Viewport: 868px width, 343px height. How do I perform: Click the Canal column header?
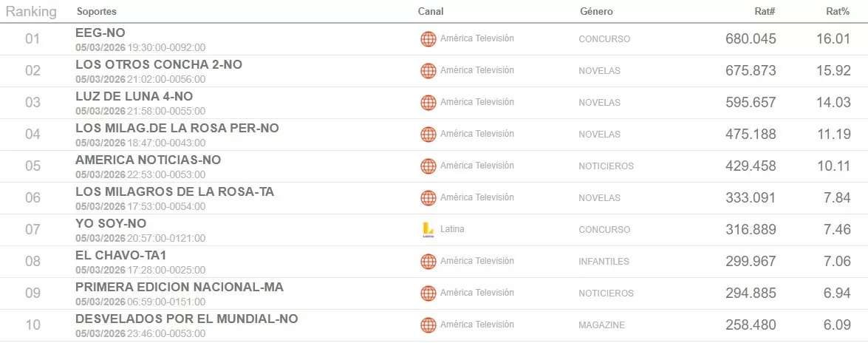tap(431, 12)
